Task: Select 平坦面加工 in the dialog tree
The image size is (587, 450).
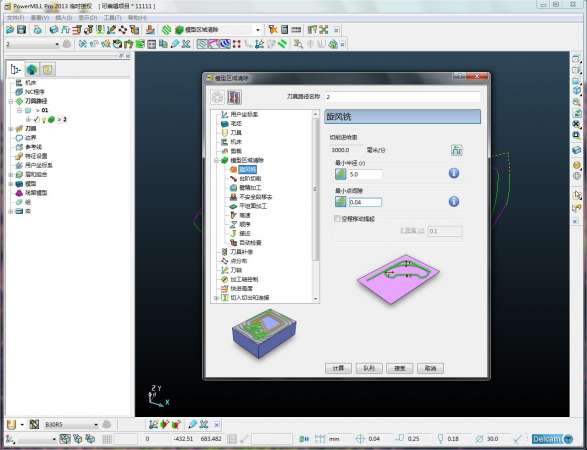Action: pos(253,206)
